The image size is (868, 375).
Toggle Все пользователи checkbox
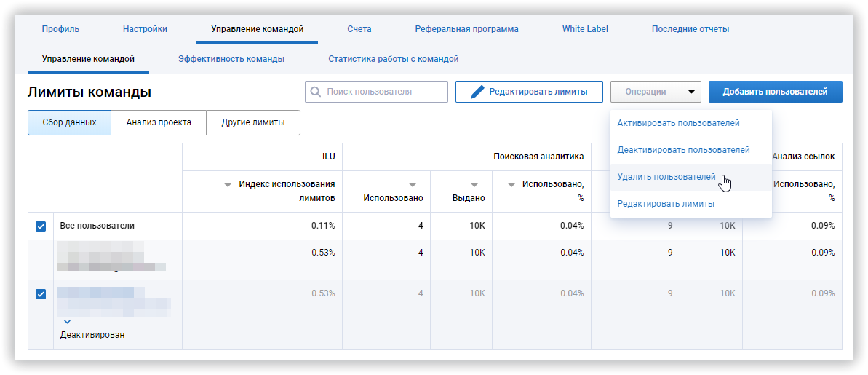(41, 226)
